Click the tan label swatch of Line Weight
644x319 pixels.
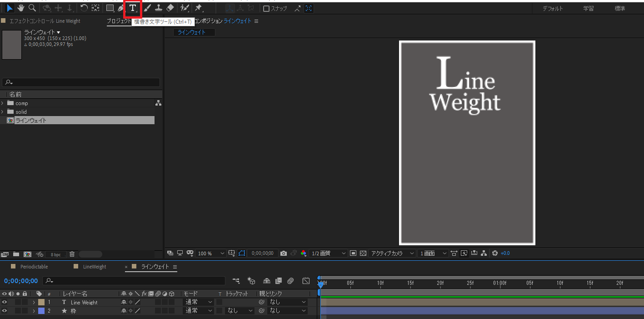(x=41, y=302)
